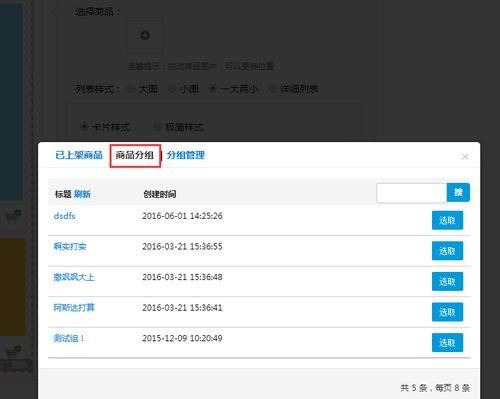The width and height of the screenshot is (500, 399).
Task: Open the 啊实打实 group link
Action: point(70,246)
